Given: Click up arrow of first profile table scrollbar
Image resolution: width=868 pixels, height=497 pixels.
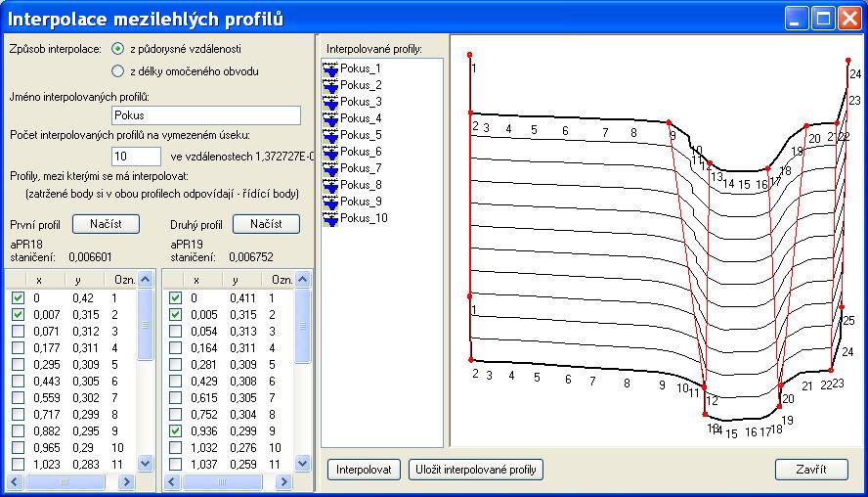Looking at the screenshot, I should pyautogui.click(x=145, y=280).
